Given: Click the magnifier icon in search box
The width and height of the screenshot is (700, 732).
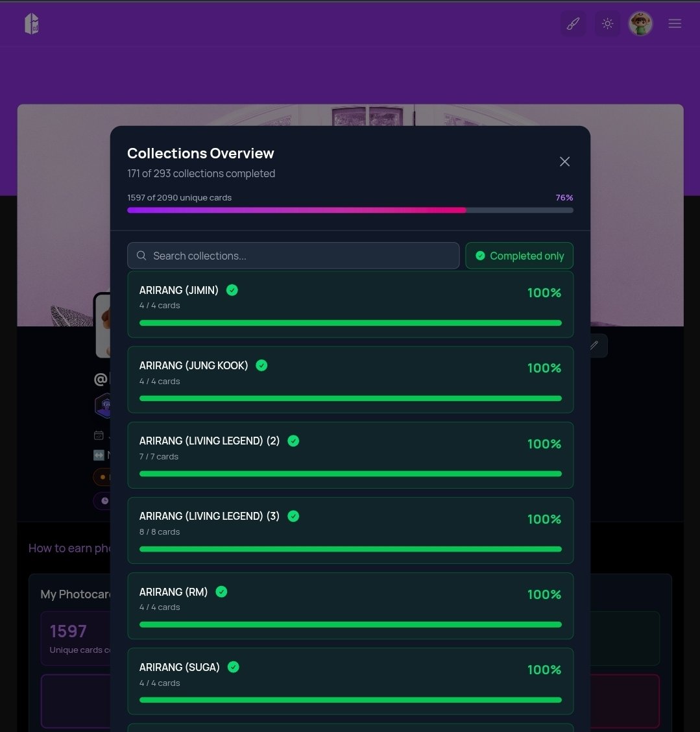Looking at the screenshot, I should 141,256.
